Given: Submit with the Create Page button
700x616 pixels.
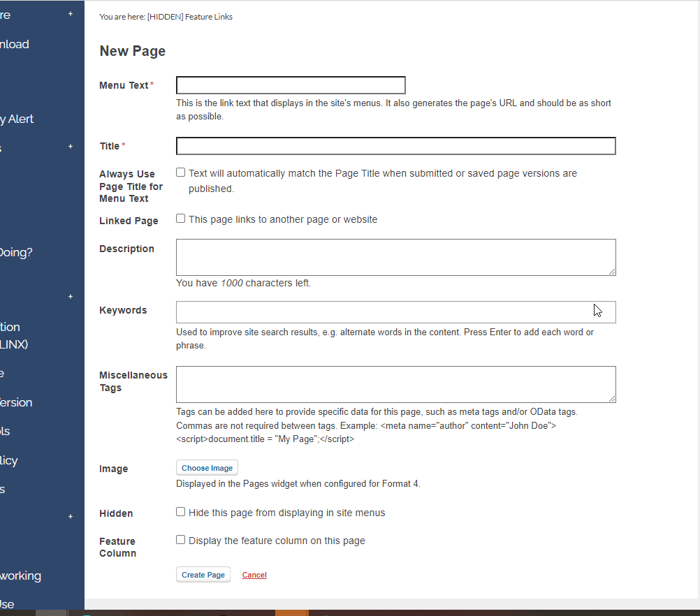Looking at the screenshot, I should (x=203, y=575).
